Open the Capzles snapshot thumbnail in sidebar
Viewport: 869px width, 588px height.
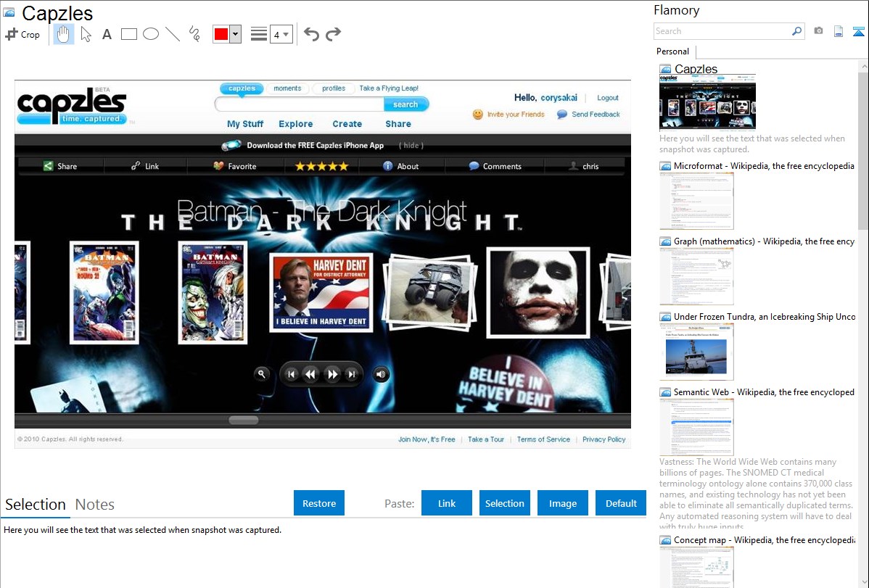[x=707, y=102]
